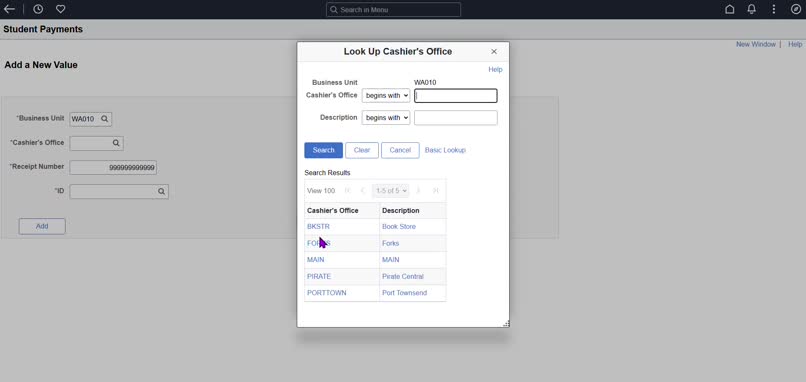Click Description search text field
806x382 pixels.
[x=456, y=118]
